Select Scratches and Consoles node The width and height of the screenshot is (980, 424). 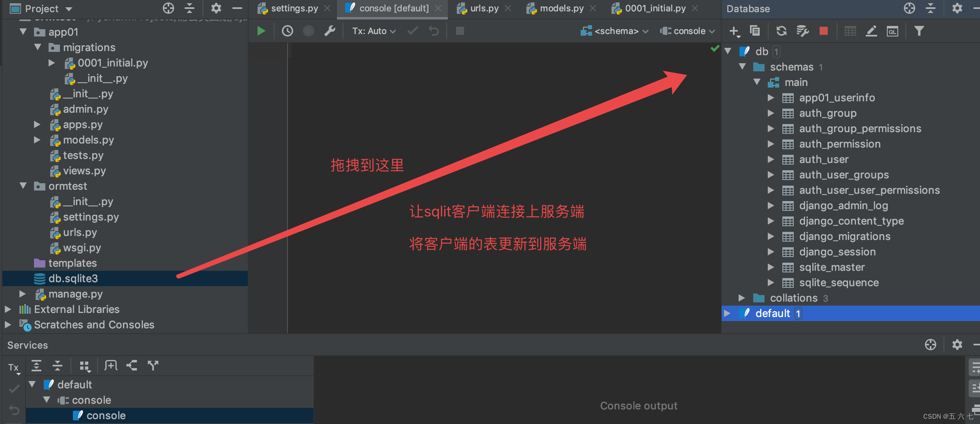pyautogui.click(x=94, y=325)
